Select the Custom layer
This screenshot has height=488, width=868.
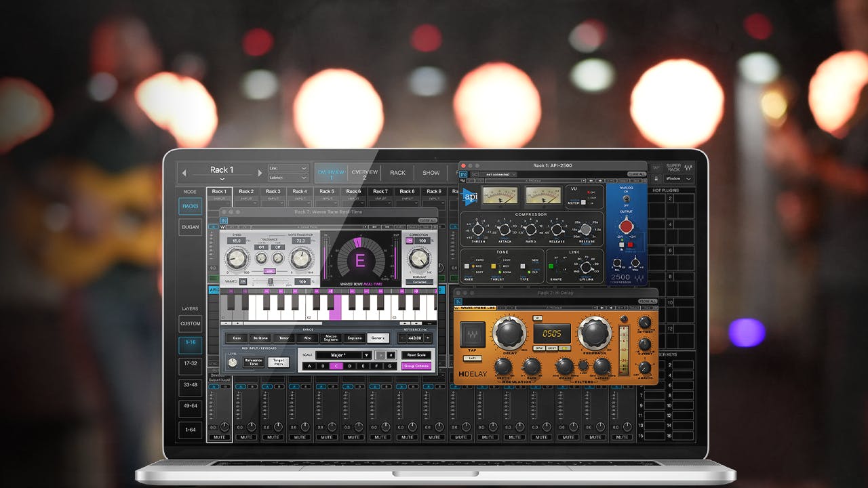(190, 324)
